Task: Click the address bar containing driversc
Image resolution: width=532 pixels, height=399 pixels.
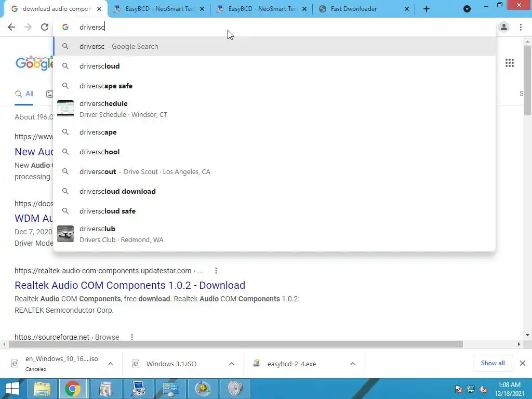Action: (x=274, y=27)
